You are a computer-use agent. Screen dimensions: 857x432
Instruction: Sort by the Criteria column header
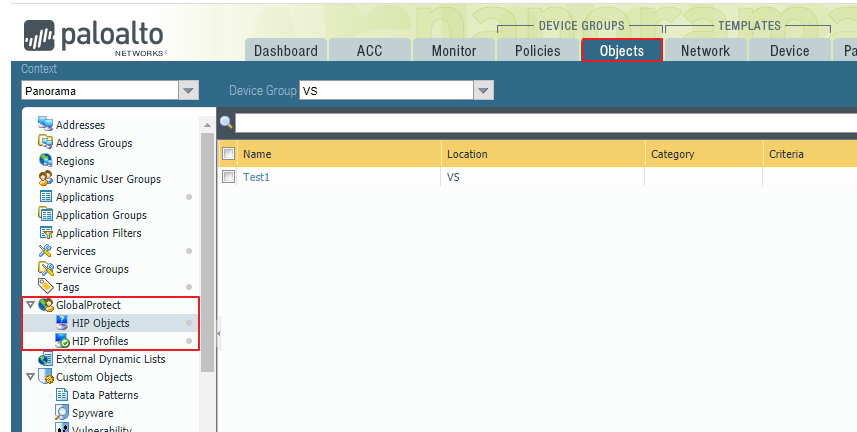pyautogui.click(x=810, y=154)
